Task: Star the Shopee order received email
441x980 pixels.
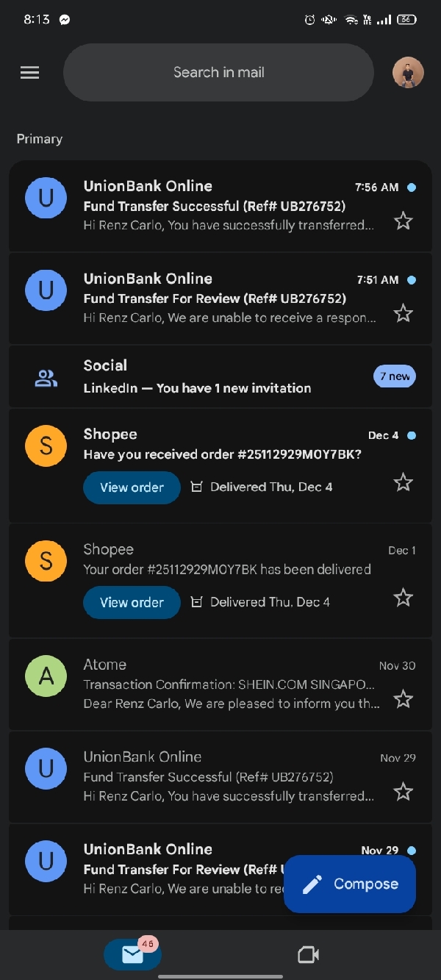Action: (403, 482)
